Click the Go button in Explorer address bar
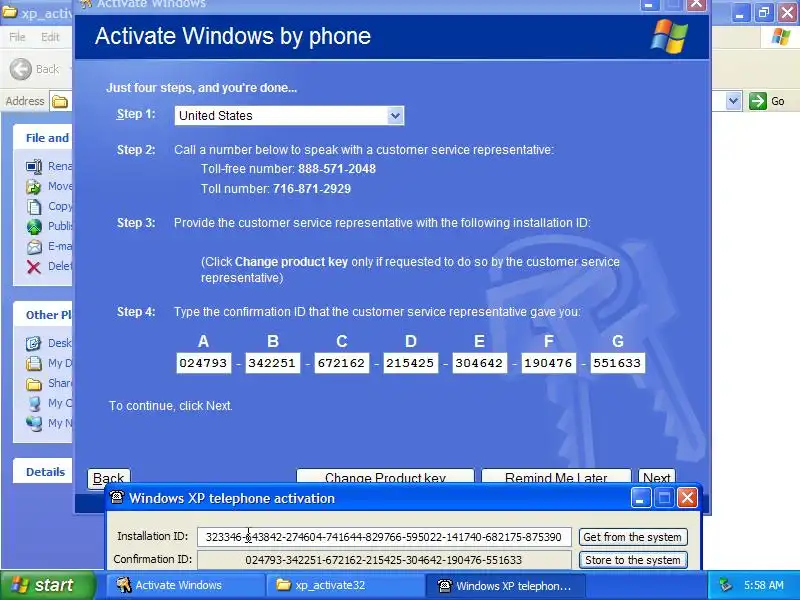Screen dimensions: 800x600 [x=767, y=101]
